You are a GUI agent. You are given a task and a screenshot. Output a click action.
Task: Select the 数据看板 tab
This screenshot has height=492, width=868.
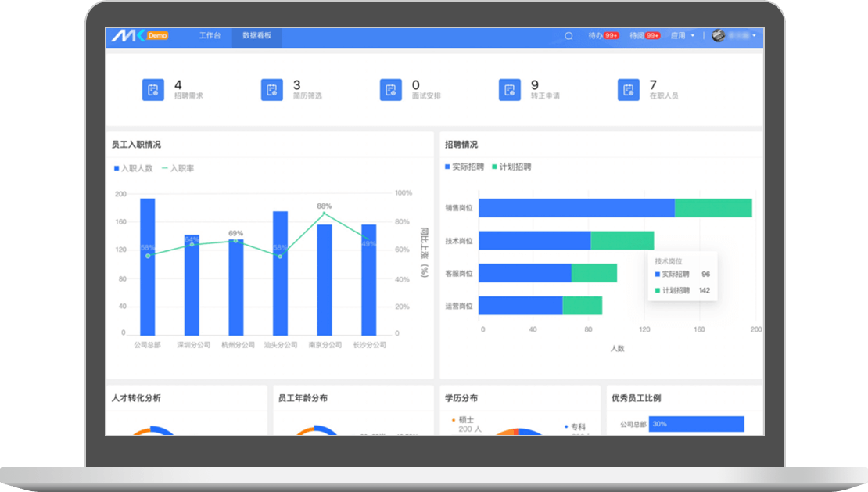pos(256,36)
